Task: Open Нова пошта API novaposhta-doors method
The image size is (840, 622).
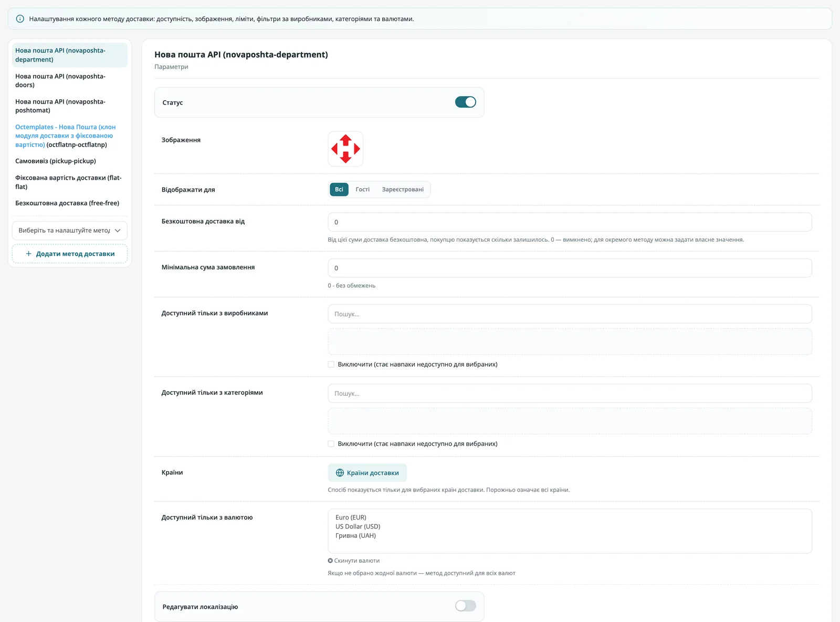Action: click(x=70, y=80)
